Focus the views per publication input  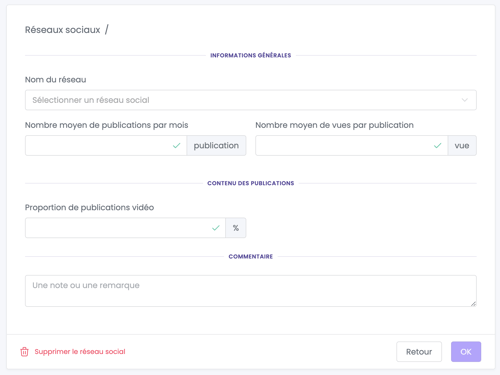pos(352,146)
